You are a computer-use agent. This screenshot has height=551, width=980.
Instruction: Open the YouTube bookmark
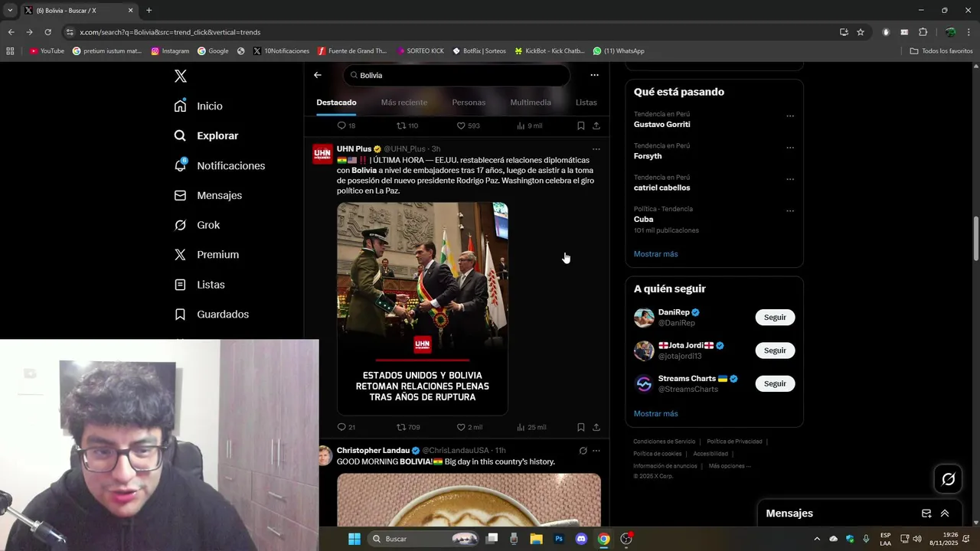point(47,51)
